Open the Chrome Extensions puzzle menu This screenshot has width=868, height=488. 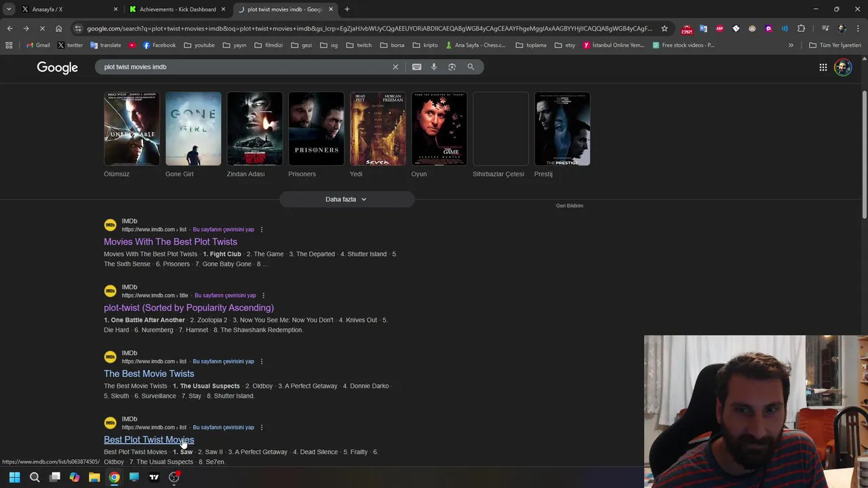(802, 28)
